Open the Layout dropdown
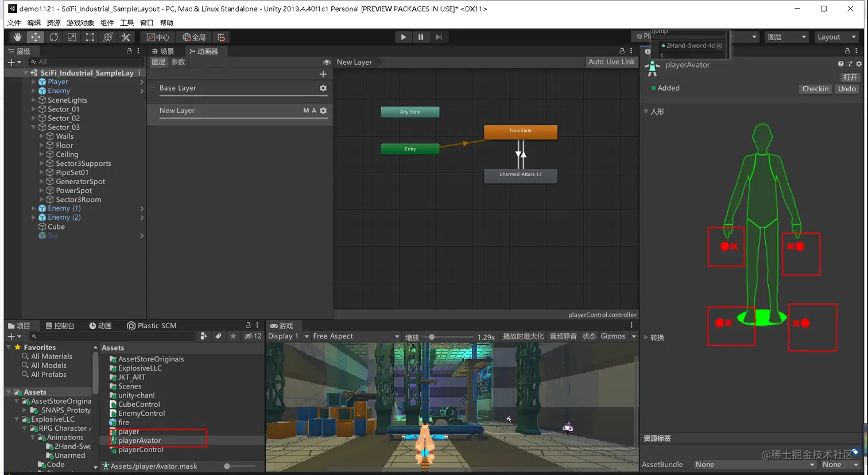The width and height of the screenshot is (868, 475). (x=836, y=37)
